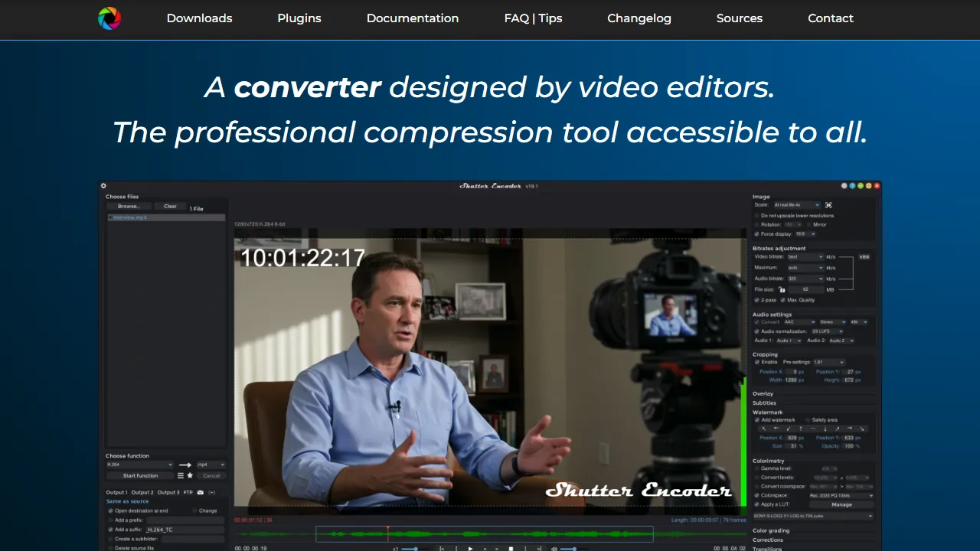Open the H.264 function dropdown
Viewport: 980px width, 551px height.
tap(139, 465)
